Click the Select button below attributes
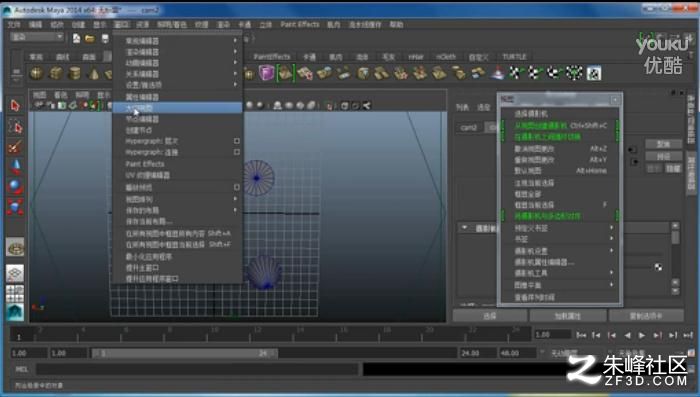 [490, 316]
